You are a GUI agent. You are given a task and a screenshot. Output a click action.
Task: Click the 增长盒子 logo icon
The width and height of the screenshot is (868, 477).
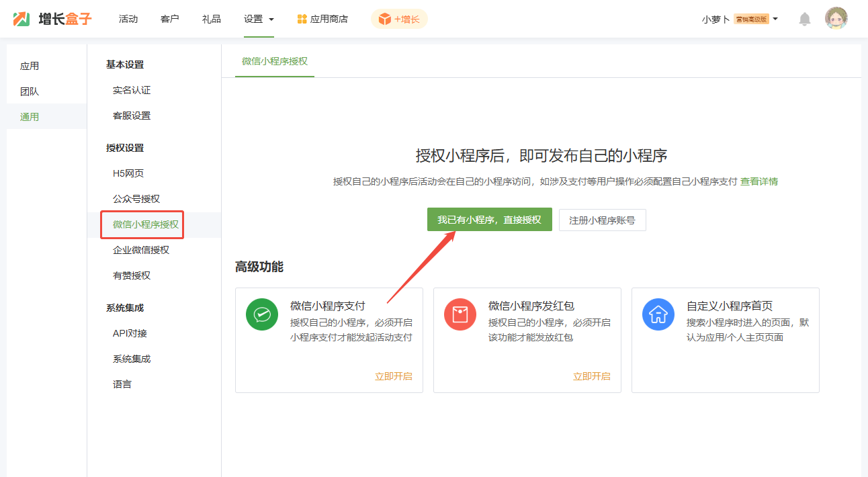(21, 19)
